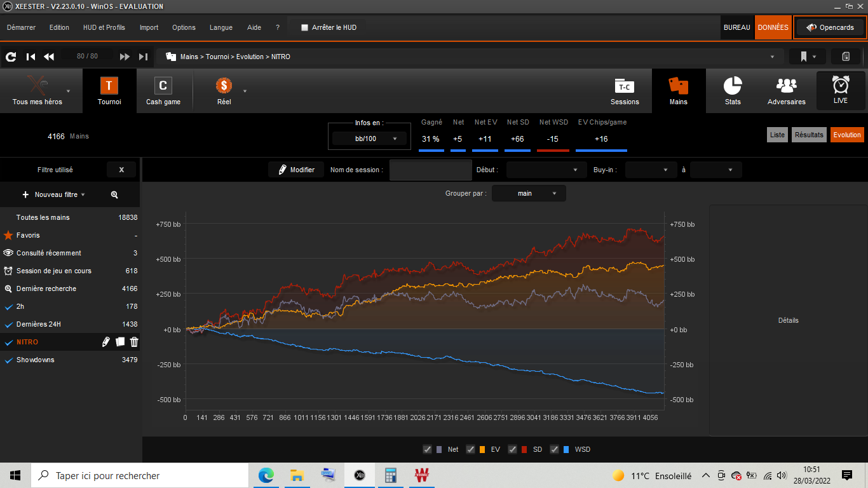Open the LIVE alarm clock view

point(841,91)
